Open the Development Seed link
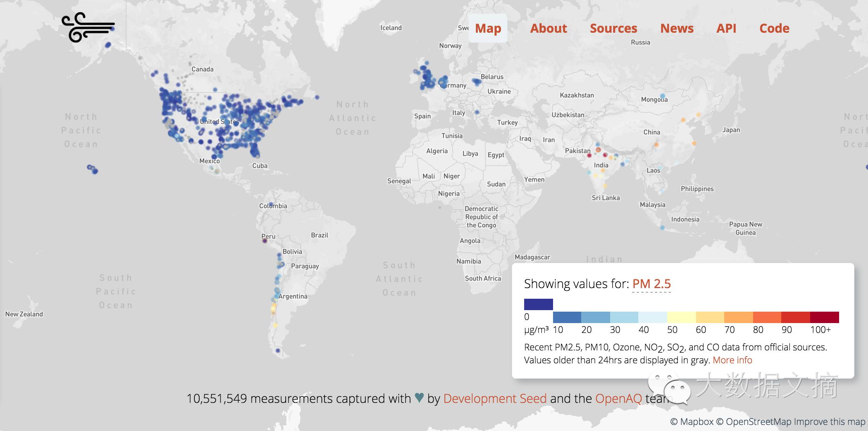 pos(494,398)
